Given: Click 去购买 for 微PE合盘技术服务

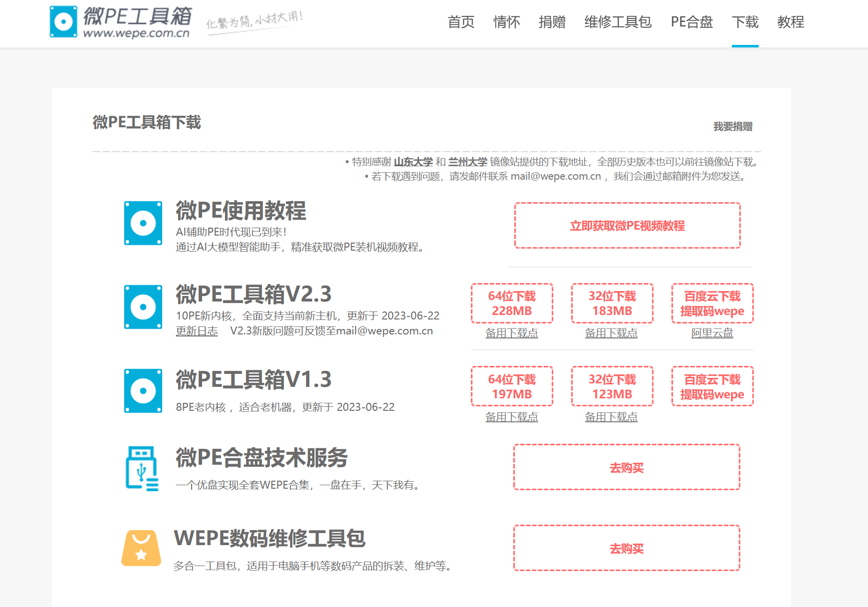Looking at the screenshot, I should (x=627, y=468).
